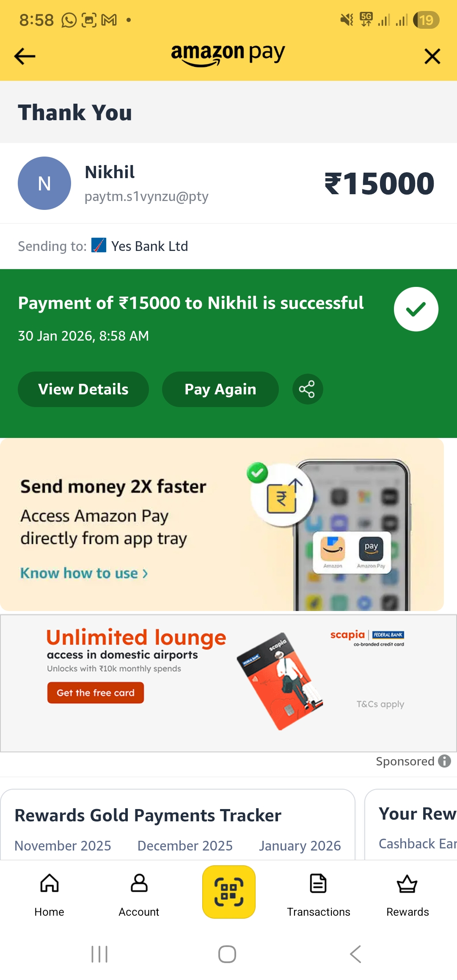This screenshot has width=457, height=980.
Task: Open the Your Rewards cashback card
Action: 411,824
